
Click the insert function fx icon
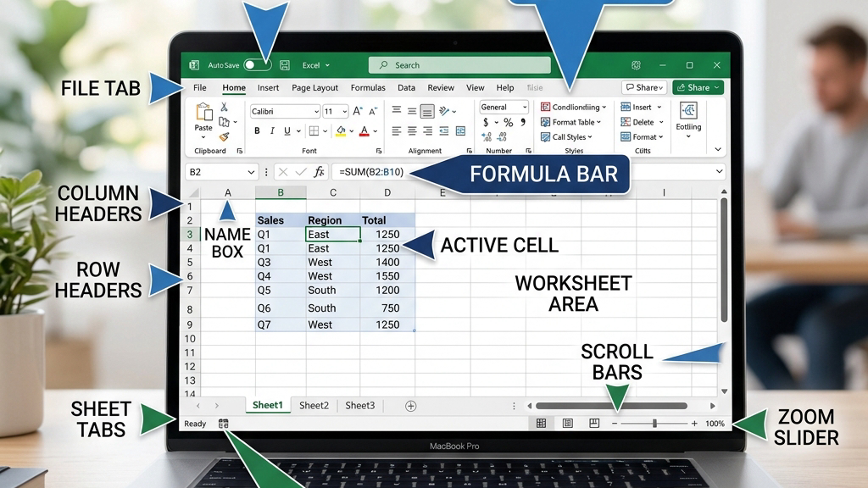point(319,172)
